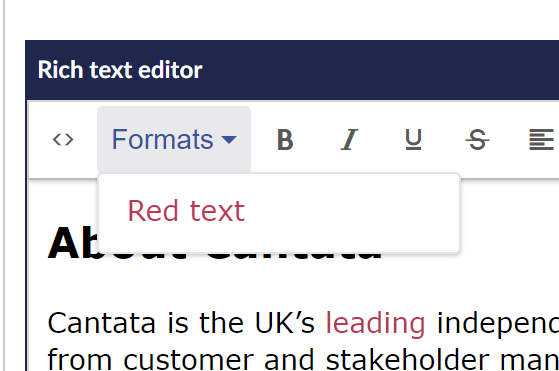This screenshot has height=371, width=559.
Task: Apply italic formatting
Action: pyautogui.click(x=349, y=139)
